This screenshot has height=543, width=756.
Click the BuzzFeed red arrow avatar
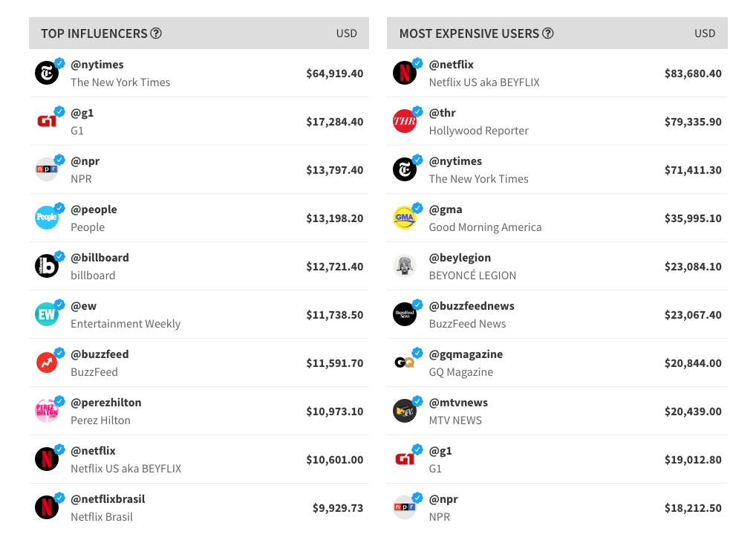click(47, 362)
